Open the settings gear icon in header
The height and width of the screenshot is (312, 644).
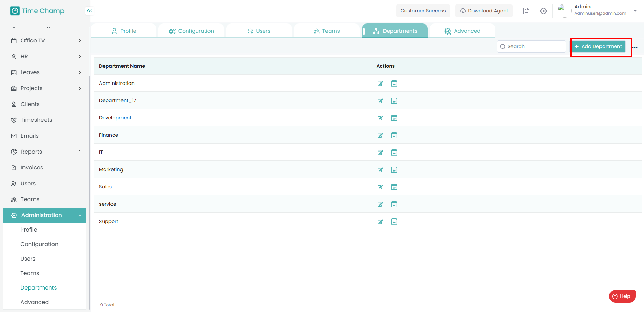(x=544, y=11)
